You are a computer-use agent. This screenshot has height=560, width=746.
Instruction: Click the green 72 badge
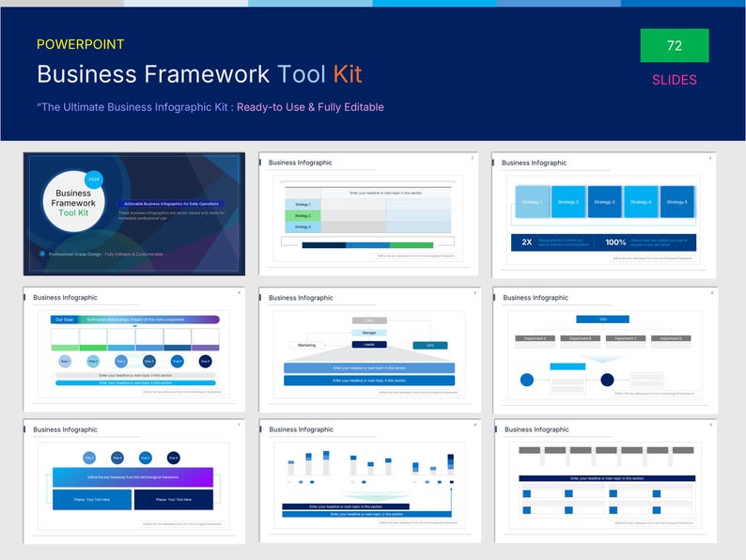[x=675, y=46]
